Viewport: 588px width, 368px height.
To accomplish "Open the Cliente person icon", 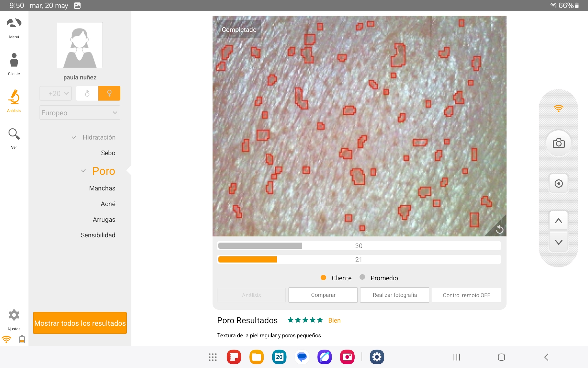I will click(x=14, y=60).
